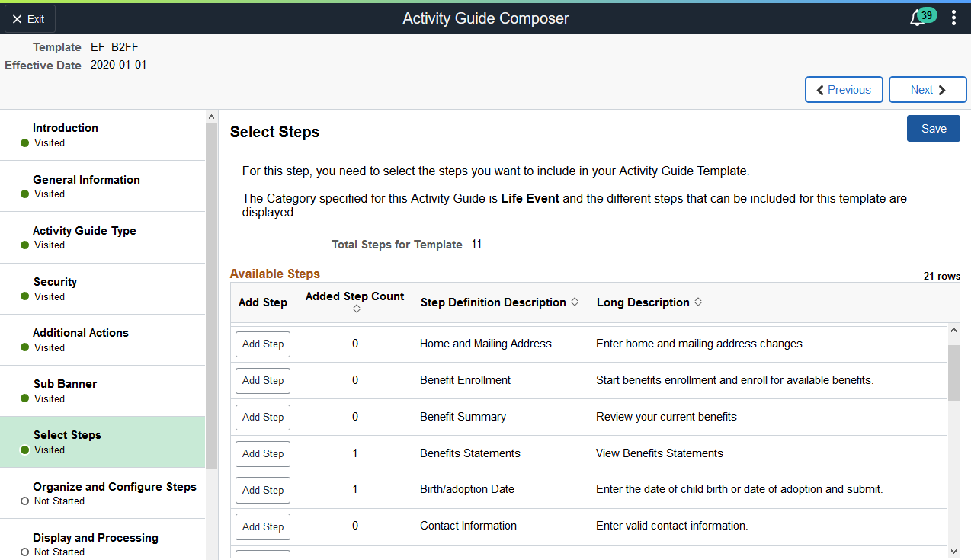Screen dimensions: 971x560
Task: Click the '21 rows' count label
Action: 942,276
